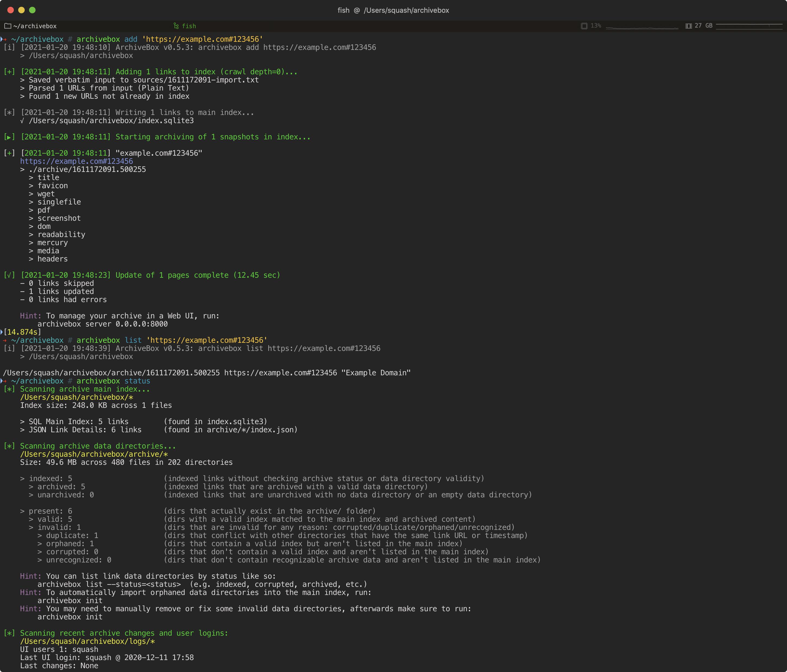Click the red close window button

[11, 10]
